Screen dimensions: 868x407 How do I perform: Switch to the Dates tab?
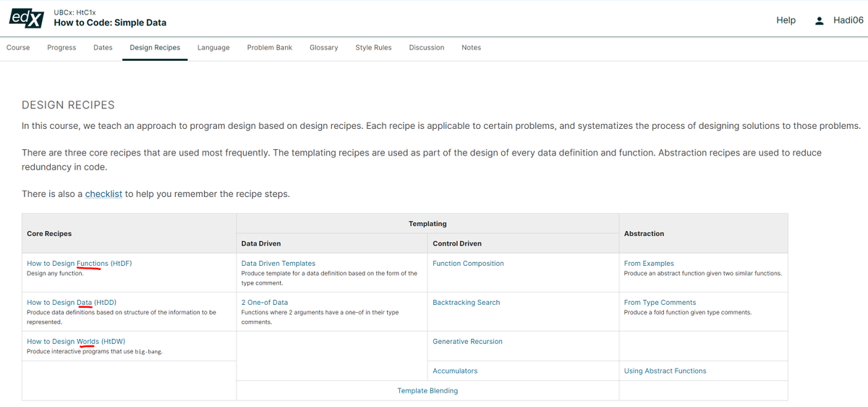coord(103,48)
